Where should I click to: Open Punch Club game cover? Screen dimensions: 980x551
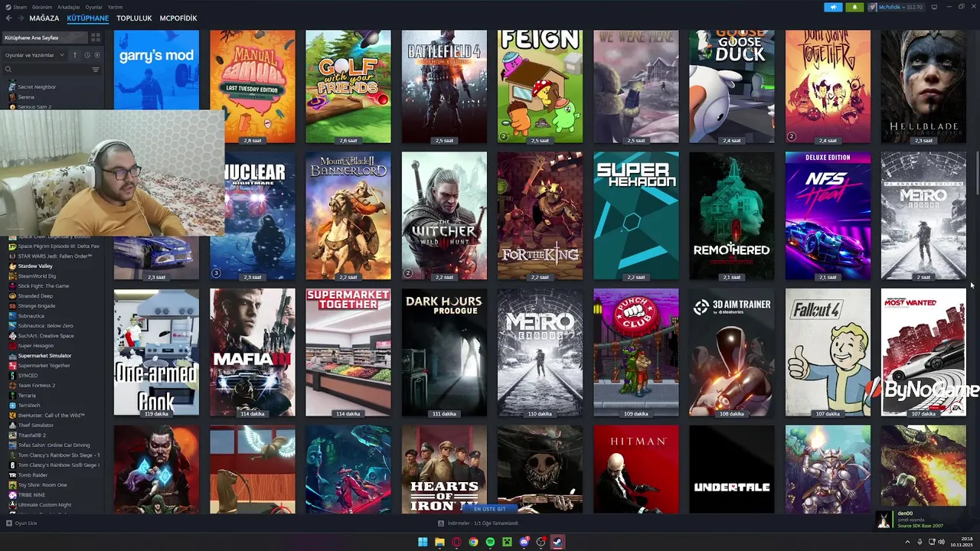tap(636, 352)
